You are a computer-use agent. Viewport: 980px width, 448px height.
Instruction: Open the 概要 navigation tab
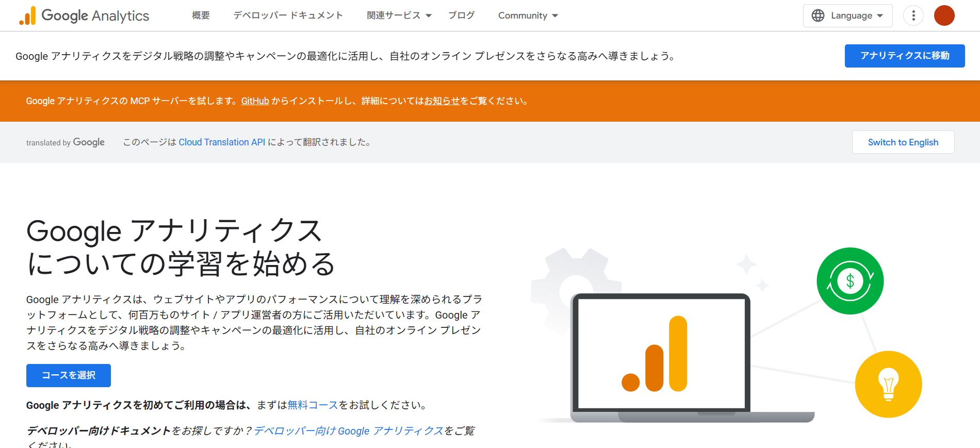click(x=201, y=16)
